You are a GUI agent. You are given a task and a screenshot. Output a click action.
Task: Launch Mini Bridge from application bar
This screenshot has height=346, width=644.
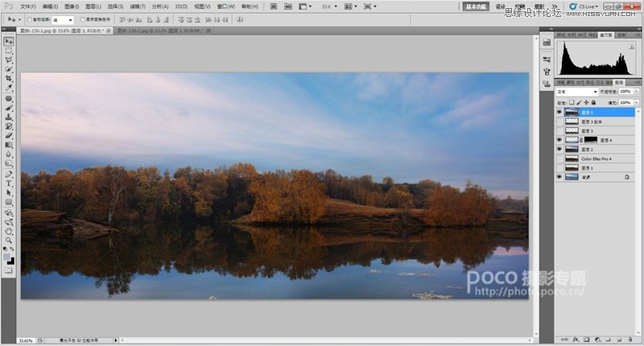(288, 6)
